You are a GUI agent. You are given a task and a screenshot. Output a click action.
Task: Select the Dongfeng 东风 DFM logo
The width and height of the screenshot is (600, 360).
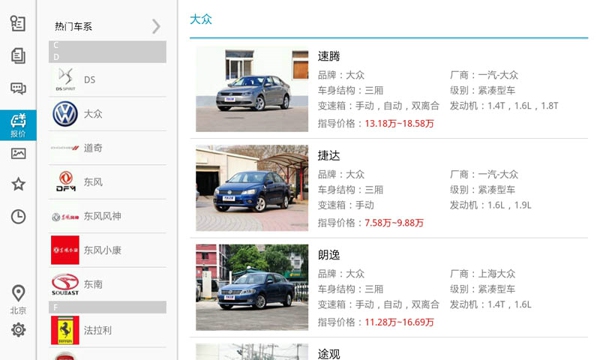point(65,182)
